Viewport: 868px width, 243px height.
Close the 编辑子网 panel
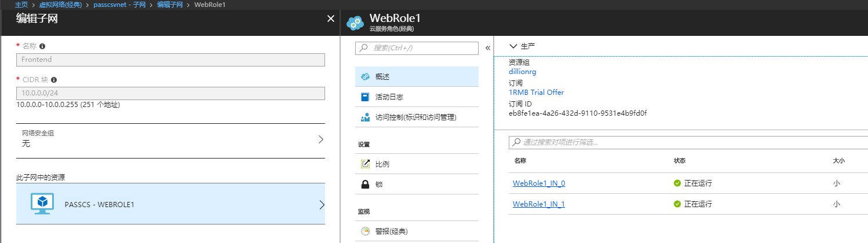pos(331,19)
